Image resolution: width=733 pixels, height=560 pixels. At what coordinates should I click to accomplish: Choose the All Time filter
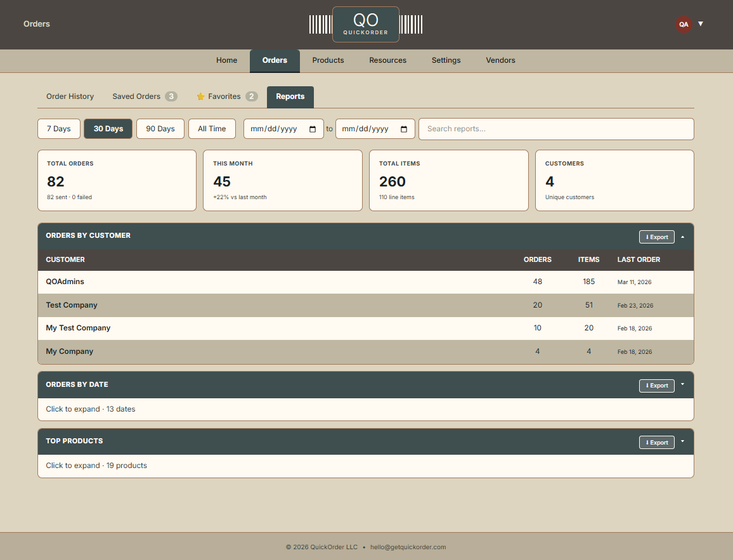tap(212, 129)
